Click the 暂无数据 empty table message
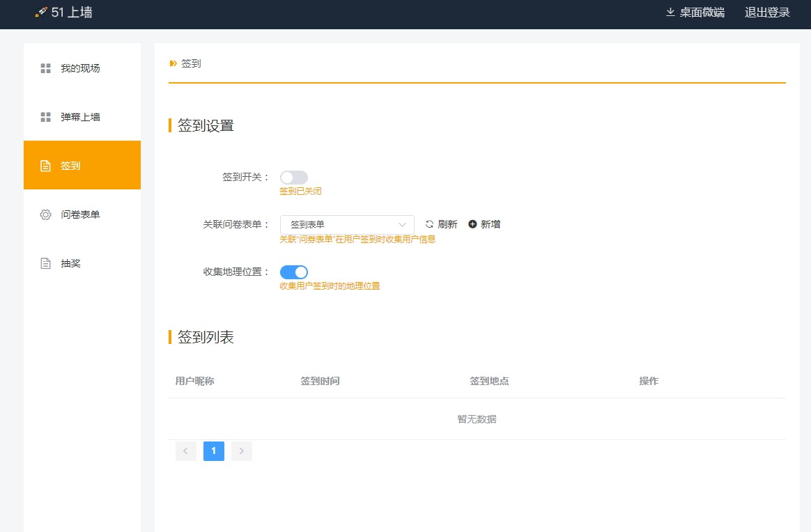 [477, 419]
